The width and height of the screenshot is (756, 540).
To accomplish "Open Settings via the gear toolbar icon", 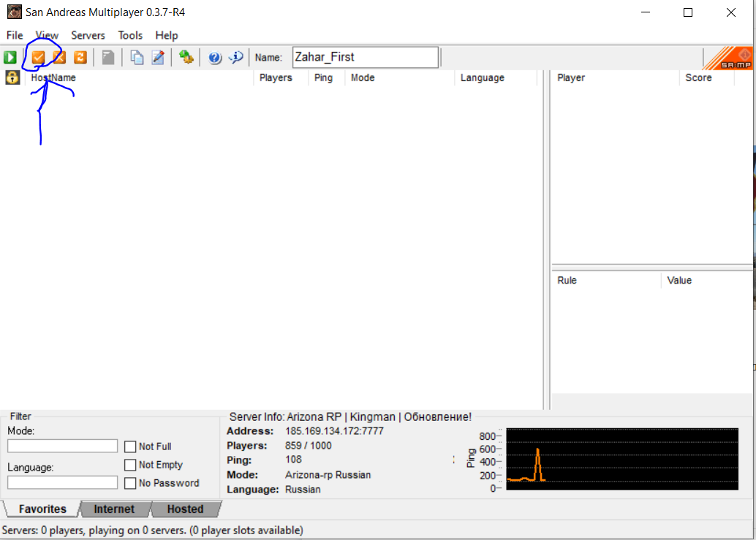I will [x=186, y=57].
